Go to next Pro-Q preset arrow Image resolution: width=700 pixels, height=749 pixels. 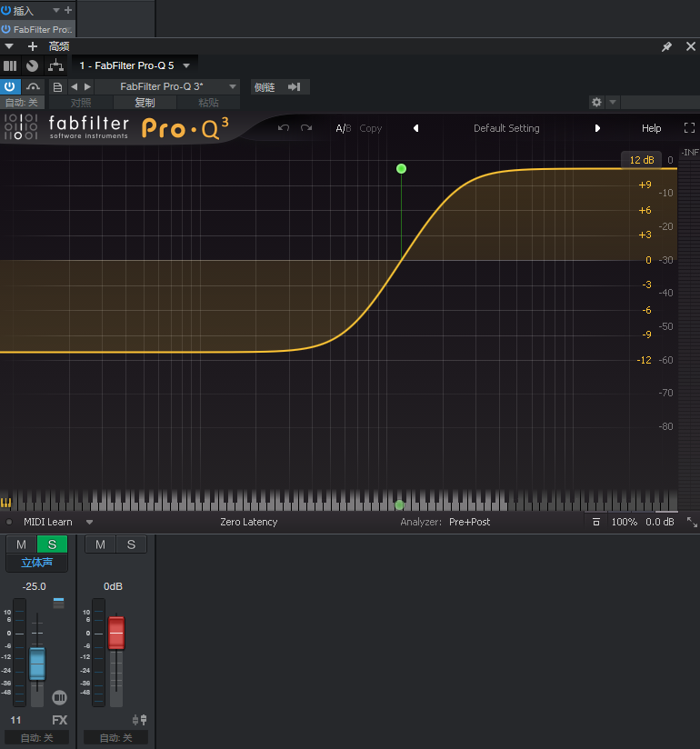pyautogui.click(x=597, y=128)
